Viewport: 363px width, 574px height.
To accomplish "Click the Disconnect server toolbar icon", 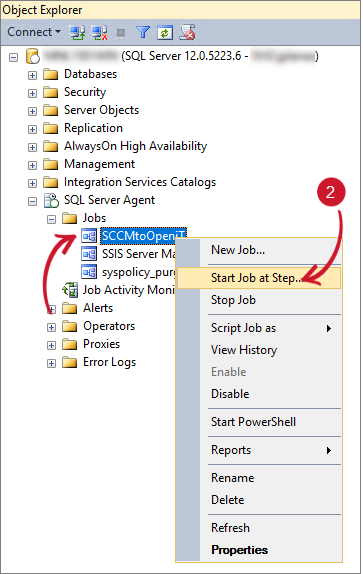I will click(x=99, y=33).
